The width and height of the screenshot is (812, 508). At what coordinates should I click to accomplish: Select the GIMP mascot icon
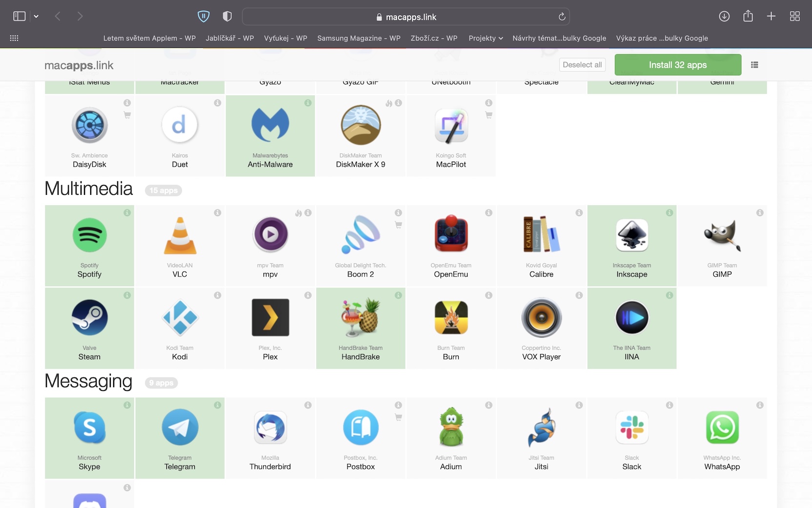pyautogui.click(x=722, y=235)
